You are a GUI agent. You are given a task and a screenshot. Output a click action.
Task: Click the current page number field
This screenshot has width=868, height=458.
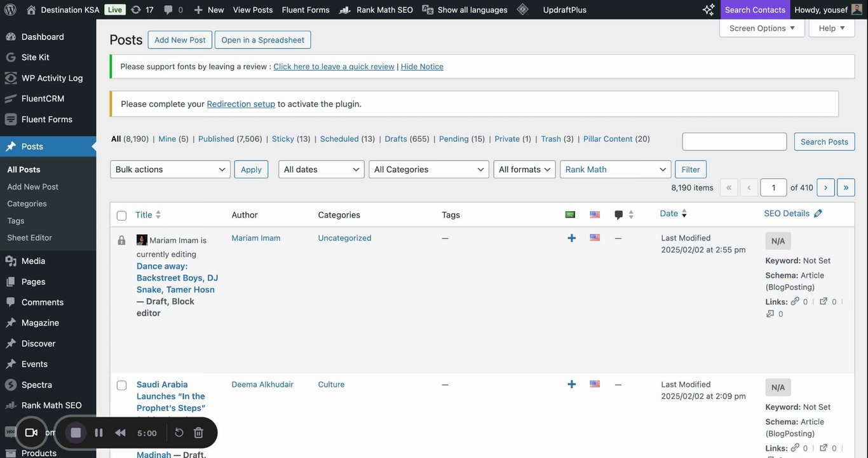pos(773,187)
